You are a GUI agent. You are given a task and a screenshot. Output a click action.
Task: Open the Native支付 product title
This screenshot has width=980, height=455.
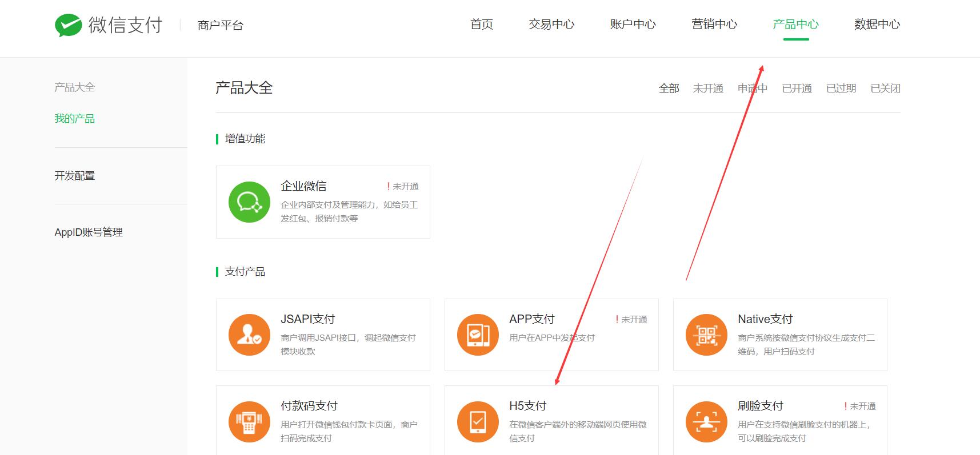pyautogui.click(x=765, y=319)
